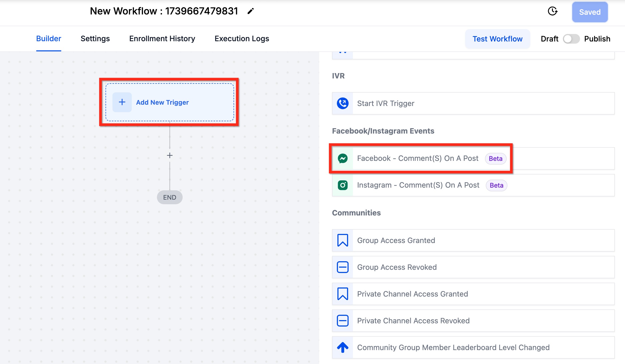Click the Instagram comment trigger icon
This screenshot has width=625, height=364.
point(342,185)
